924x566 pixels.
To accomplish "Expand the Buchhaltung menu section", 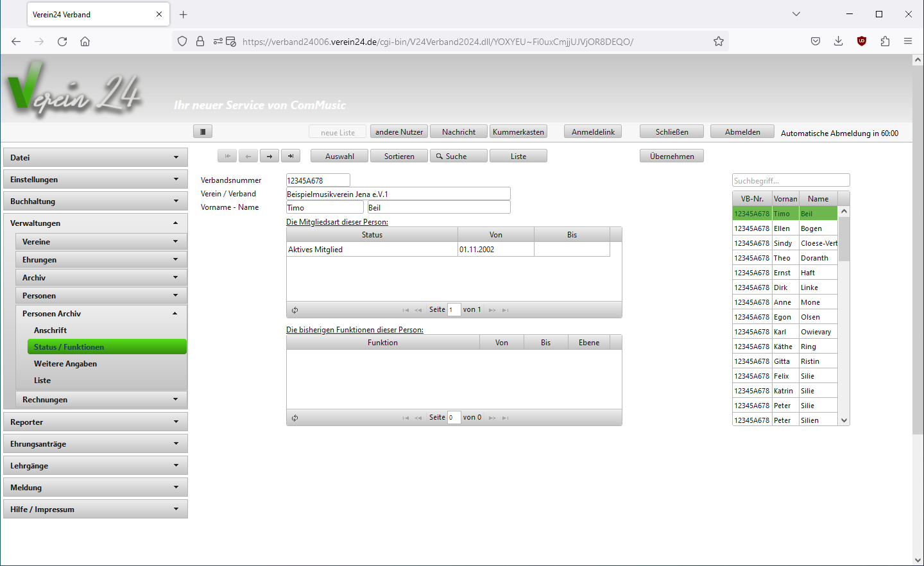I will tap(95, 202).
